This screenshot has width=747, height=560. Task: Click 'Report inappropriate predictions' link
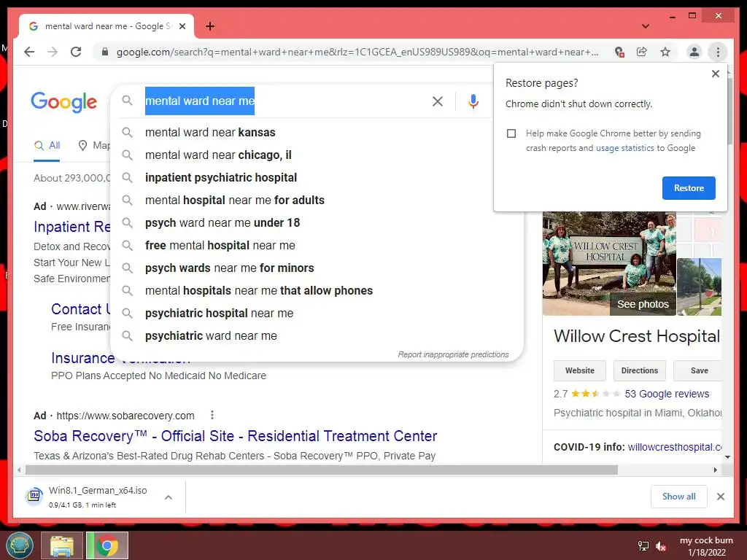(x=453, y=355)
